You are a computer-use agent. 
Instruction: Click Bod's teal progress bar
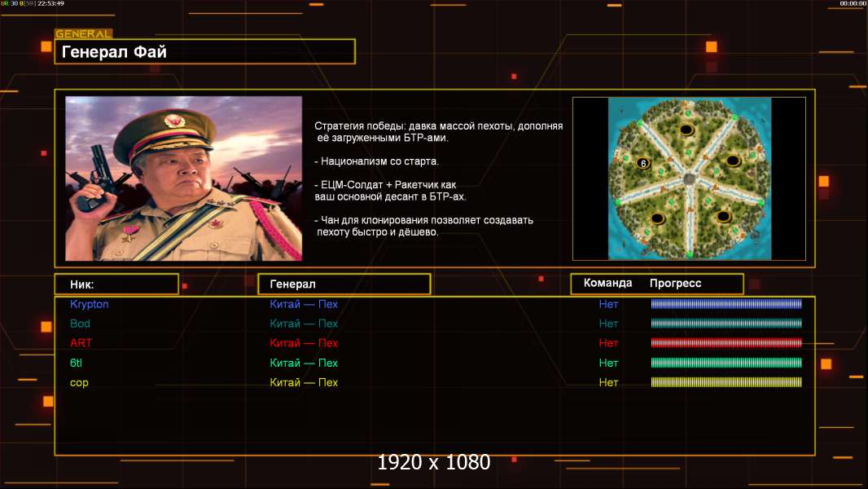click(x=726, y=324)
